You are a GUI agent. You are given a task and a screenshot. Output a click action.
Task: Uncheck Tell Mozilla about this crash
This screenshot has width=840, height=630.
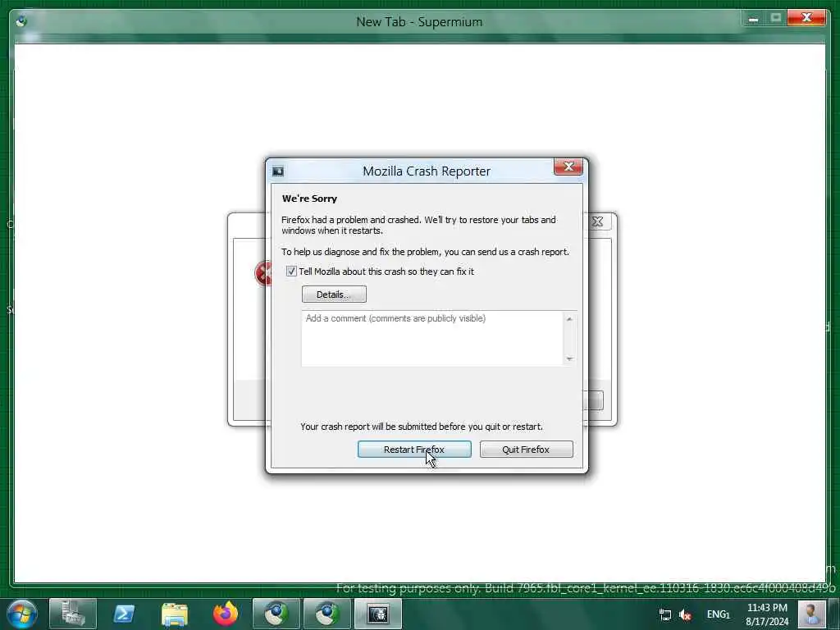point(291,271)
